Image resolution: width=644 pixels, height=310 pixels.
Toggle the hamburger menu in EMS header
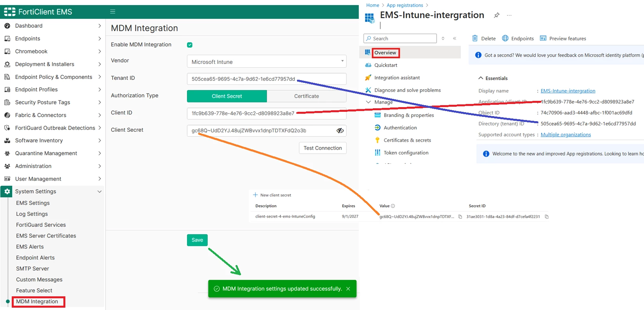click(x=113, y=12)
